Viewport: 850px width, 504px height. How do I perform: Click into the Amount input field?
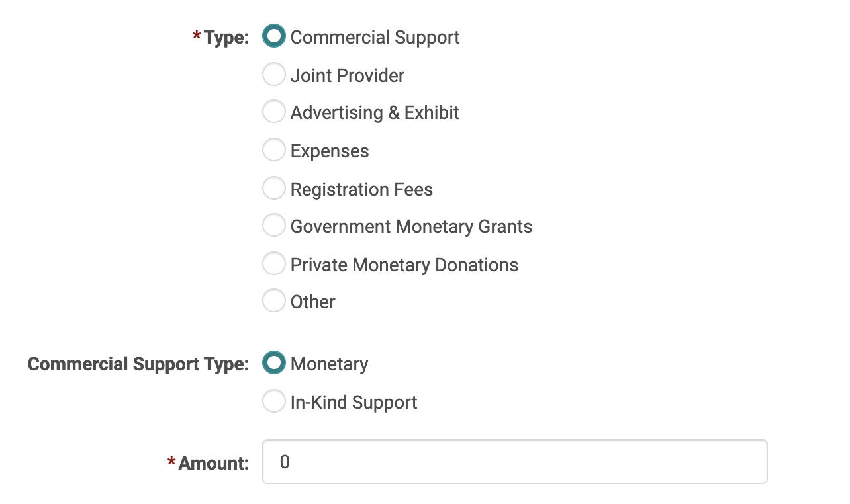[x=514, y=462]
